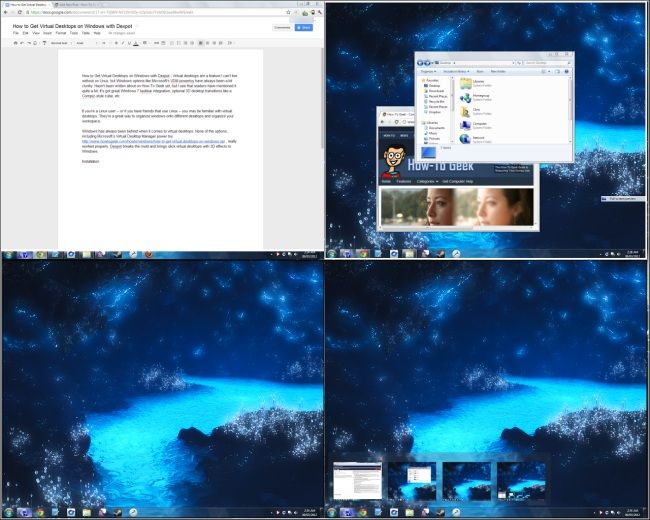
Task: Toggle underline formatting in Docs toolbar
Action: [129, 43]
